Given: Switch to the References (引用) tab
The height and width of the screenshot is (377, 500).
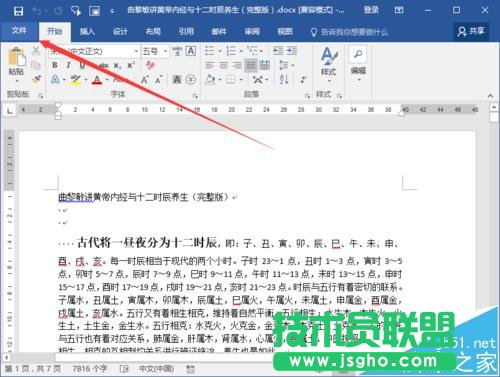Looking at the screenshot, I should [x=186, y=32].
